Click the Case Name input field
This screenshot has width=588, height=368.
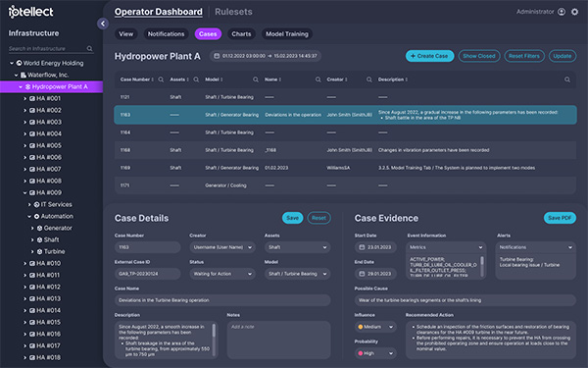222,300
